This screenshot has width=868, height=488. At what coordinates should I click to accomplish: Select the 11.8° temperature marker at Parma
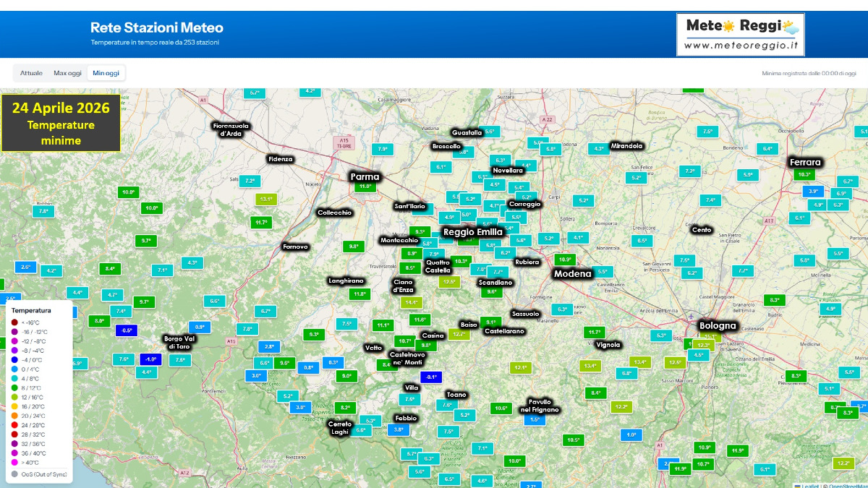365,185
